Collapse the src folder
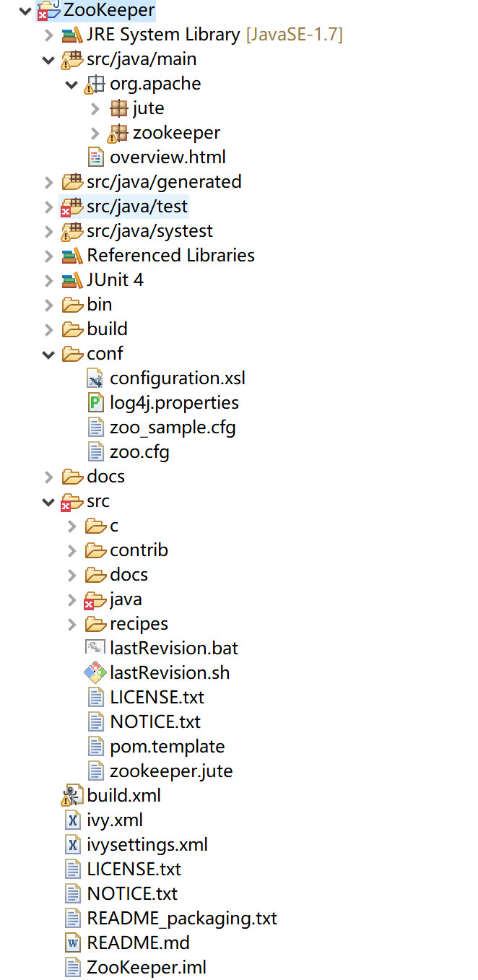The image size is (478, 980). point(48,502)
